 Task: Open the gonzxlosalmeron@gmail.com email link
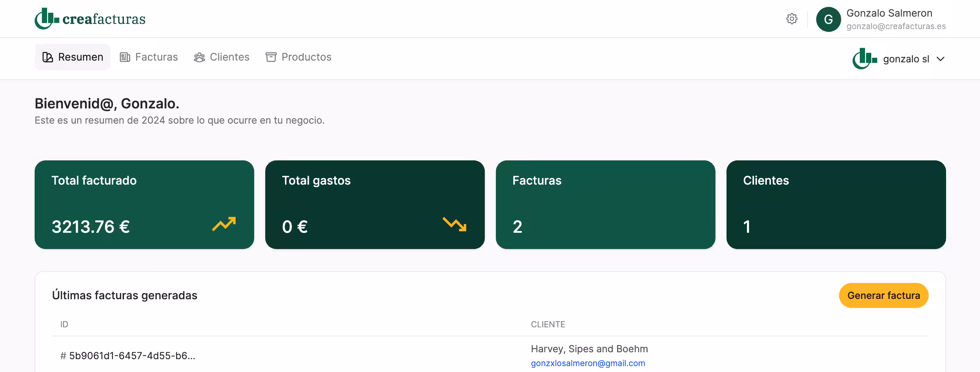[x=588, y=363]
